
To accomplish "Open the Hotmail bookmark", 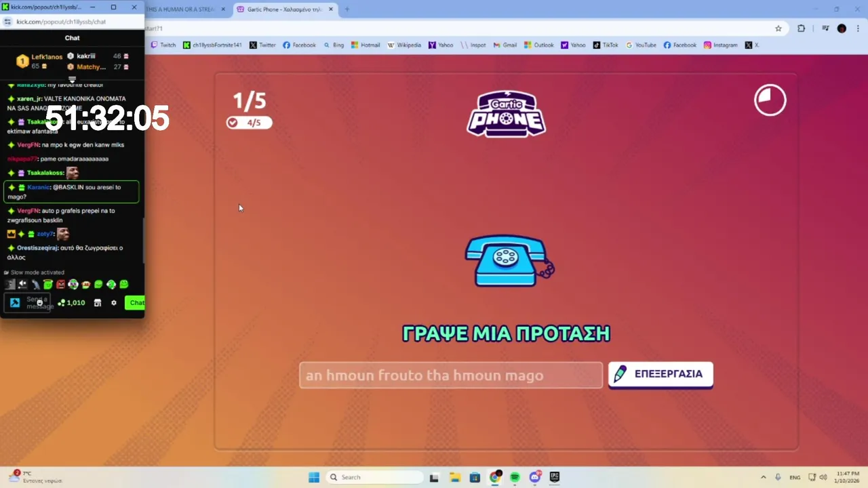I will (366, 45).
